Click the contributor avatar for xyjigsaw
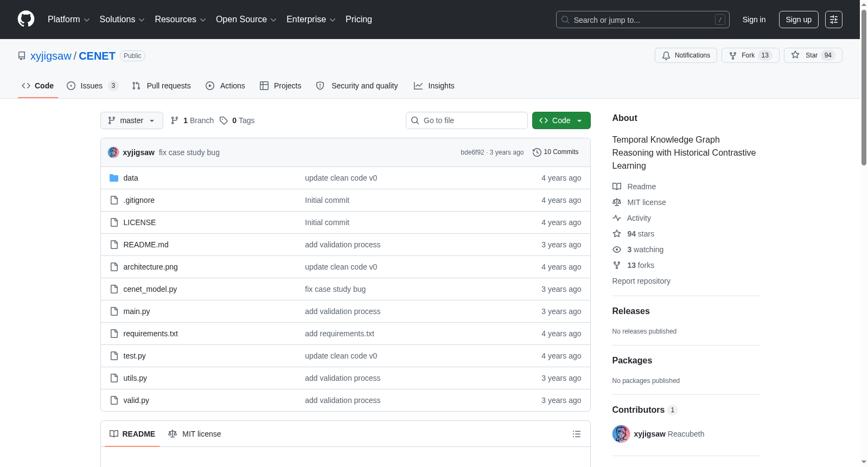The width and height of the screenshot is (868, 467). (x=621, y=434)
